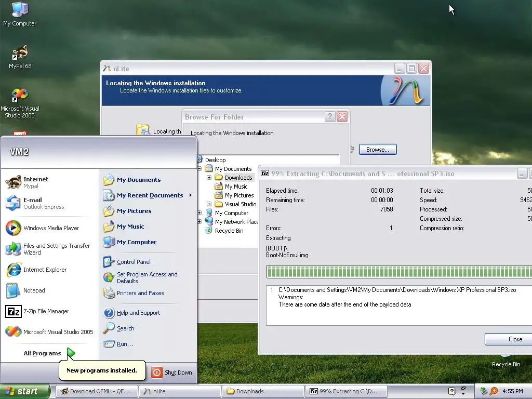532x399 pixels.
Task: Click the help button in Browse For Folder
Action: tap(330, 117)
